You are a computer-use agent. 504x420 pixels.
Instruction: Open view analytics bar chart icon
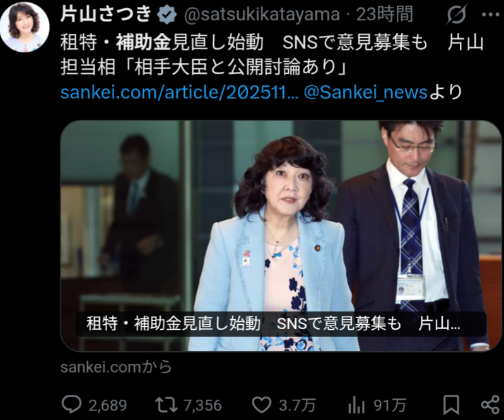[x=356, y=405]
